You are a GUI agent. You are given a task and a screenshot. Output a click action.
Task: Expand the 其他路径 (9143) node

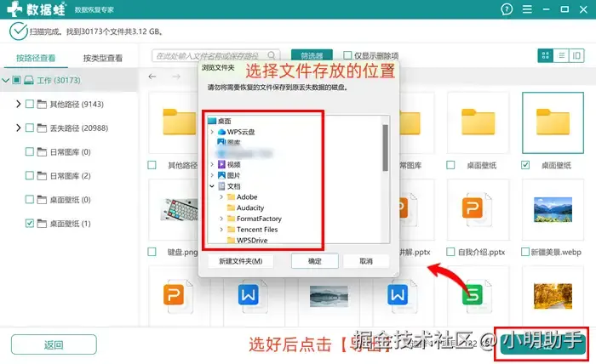click(18, 104)
